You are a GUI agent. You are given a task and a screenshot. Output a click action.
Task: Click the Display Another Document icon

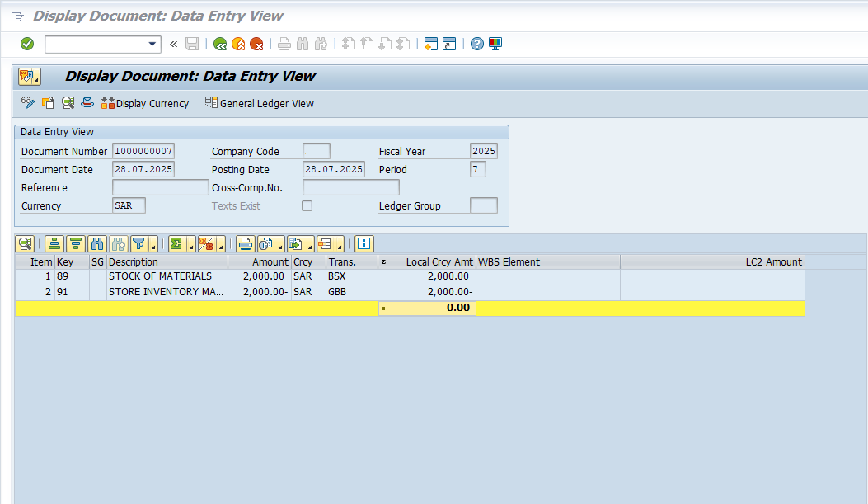(x=48, y=103)
